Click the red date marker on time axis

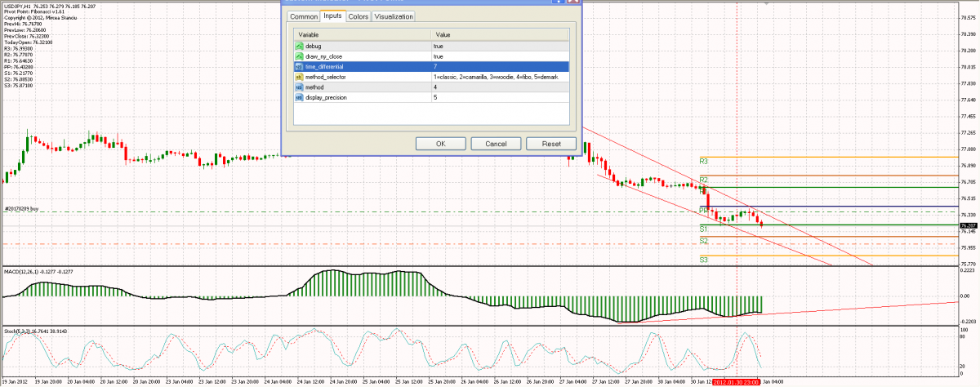[737, 381]
